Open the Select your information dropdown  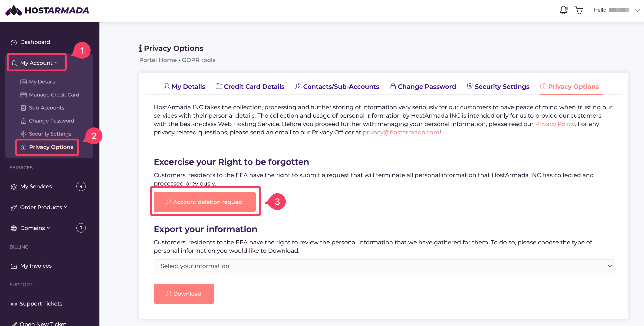(x=384, y=266)
